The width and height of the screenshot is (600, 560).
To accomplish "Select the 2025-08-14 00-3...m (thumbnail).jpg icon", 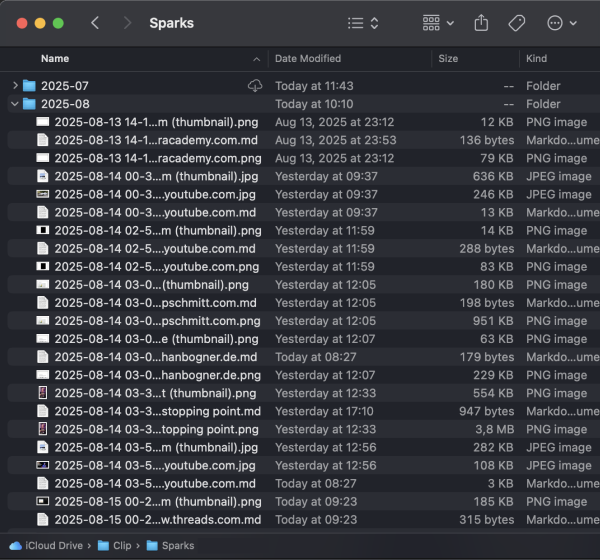I will point(42,176).
